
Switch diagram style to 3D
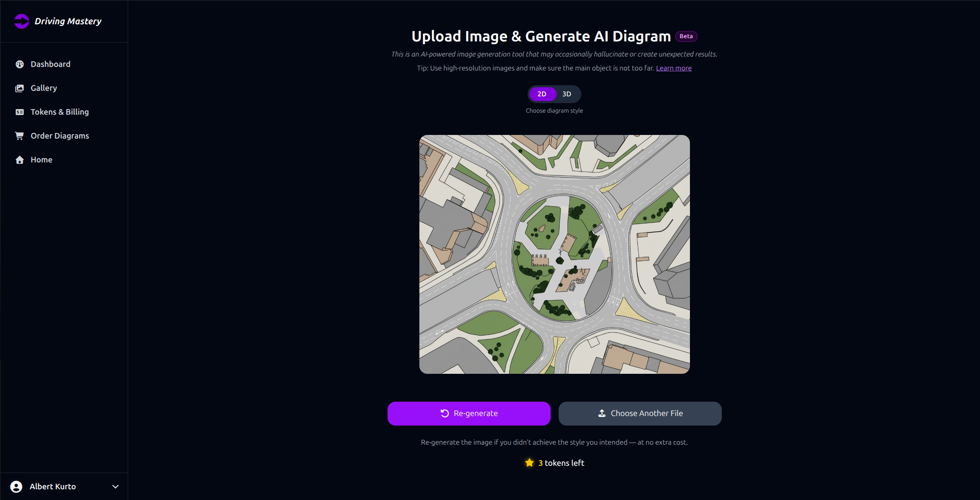pos(567,94)
